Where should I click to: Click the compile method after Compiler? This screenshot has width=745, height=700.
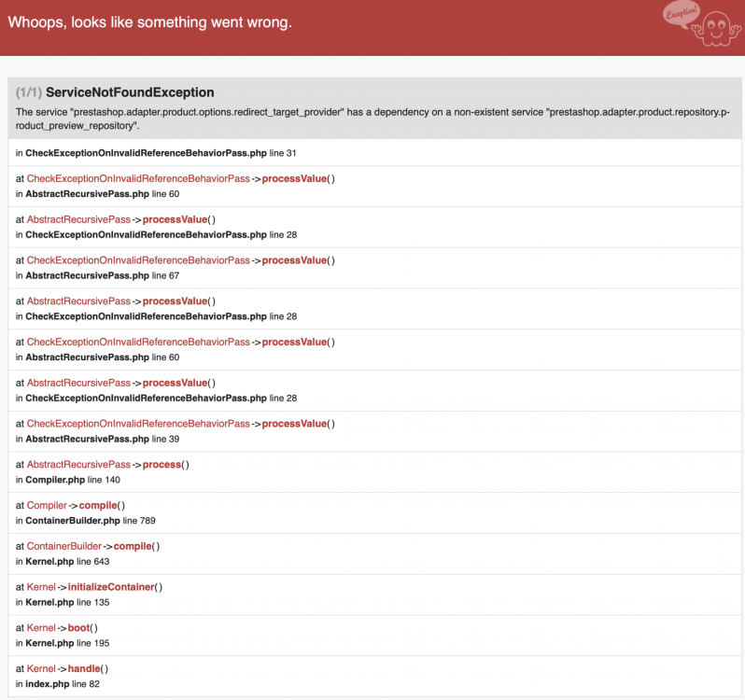tap(98, 505)
